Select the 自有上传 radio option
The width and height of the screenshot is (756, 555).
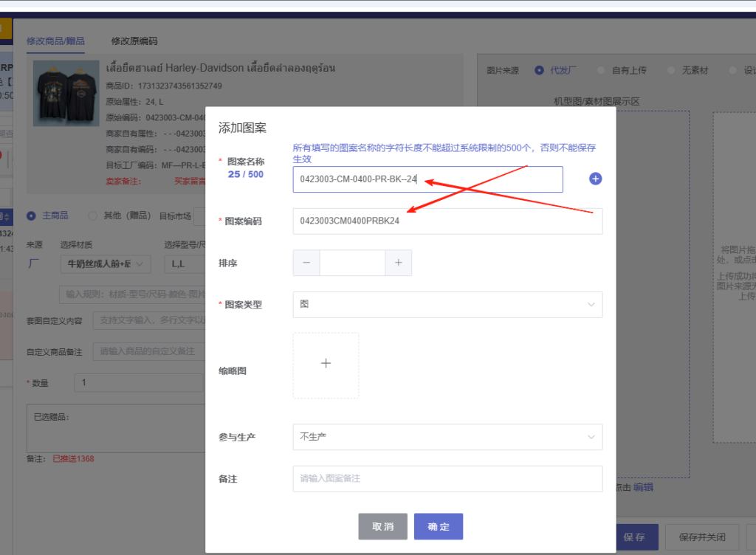(x=602, y=70)
